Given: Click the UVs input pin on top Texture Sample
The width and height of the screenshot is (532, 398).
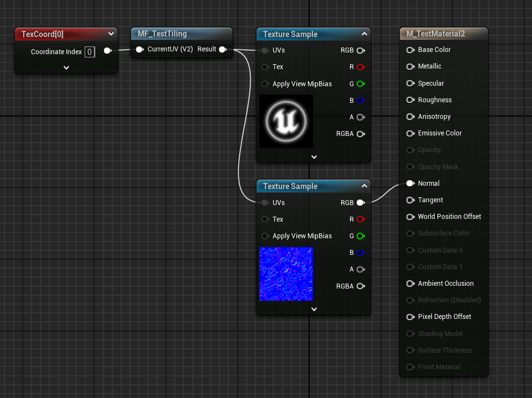Looking at the screenshot, I should 266,50.
